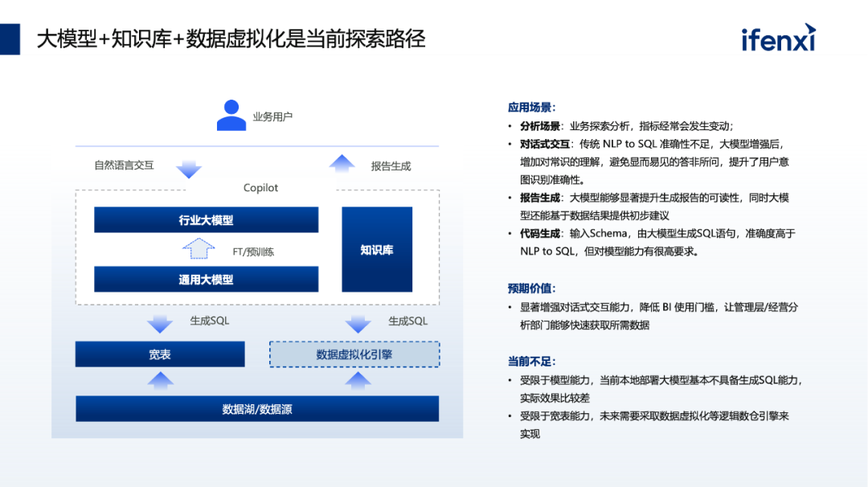This screenshot has height=487, width=868.
Task: Click the 应用场景 heading
Action: click(x=531, y=108)
